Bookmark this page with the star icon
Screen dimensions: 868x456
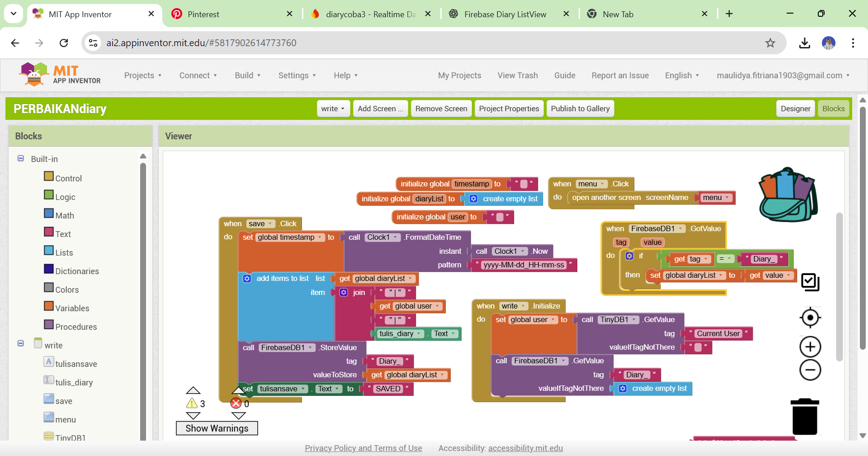point(770,43)
